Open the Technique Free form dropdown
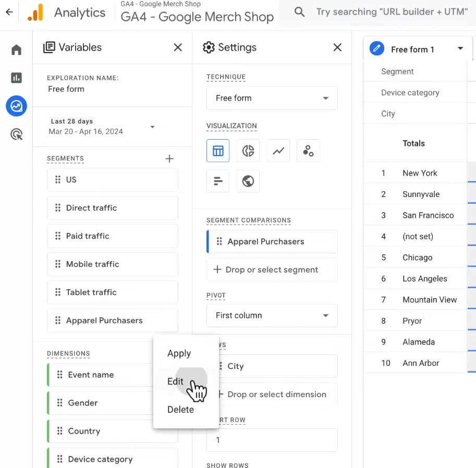Viewport: 476px width, 468px height. 272,98
